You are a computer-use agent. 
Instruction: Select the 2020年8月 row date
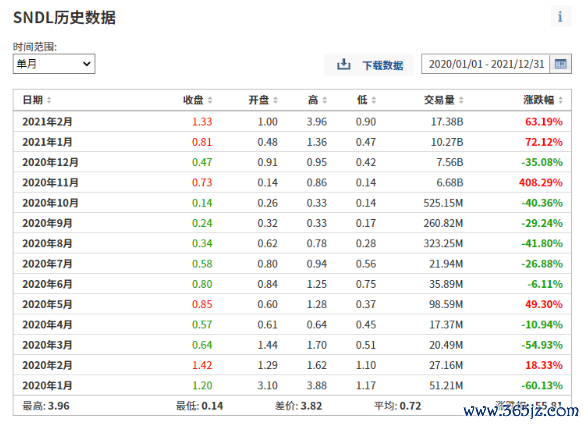[x=47, y=243]
